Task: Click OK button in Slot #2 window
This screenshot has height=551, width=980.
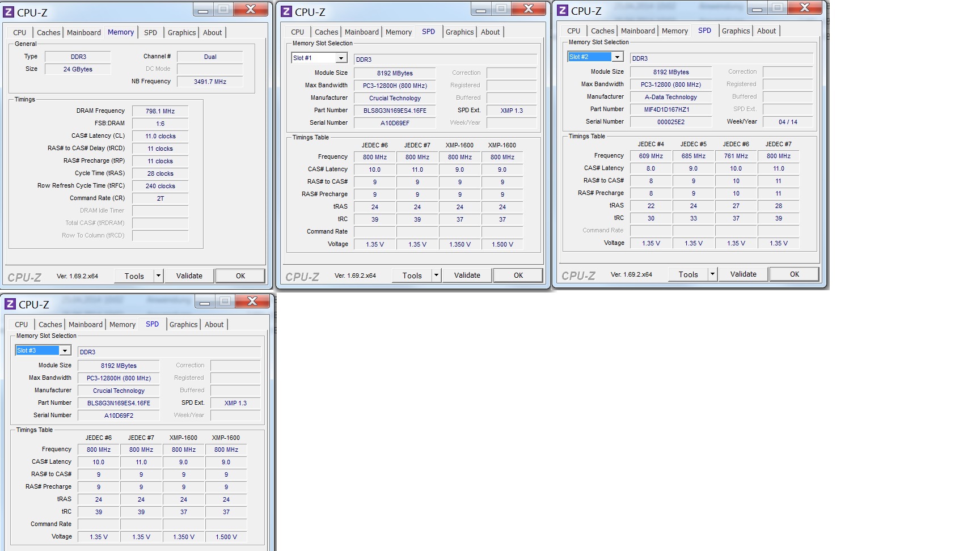Action: pos(795,274)
